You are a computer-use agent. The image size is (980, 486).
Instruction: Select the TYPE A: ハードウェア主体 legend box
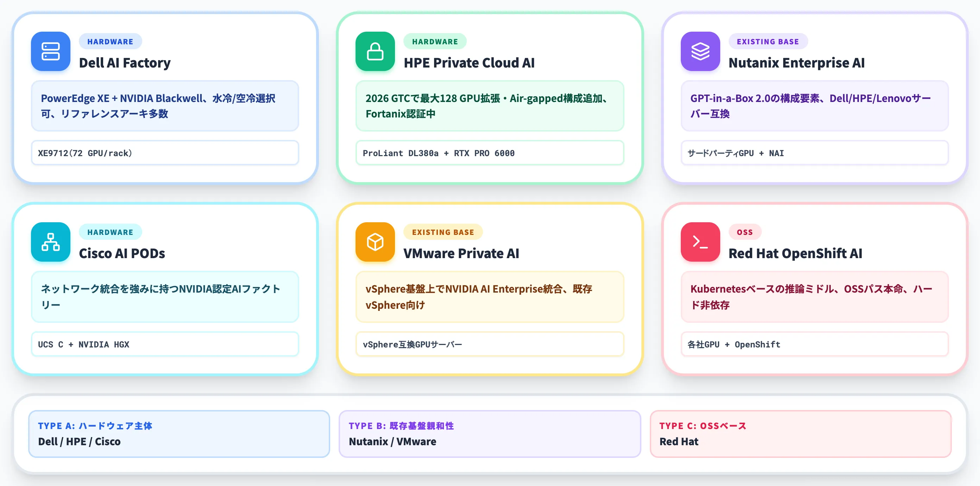pyautogui.click(x=179, y=434)
